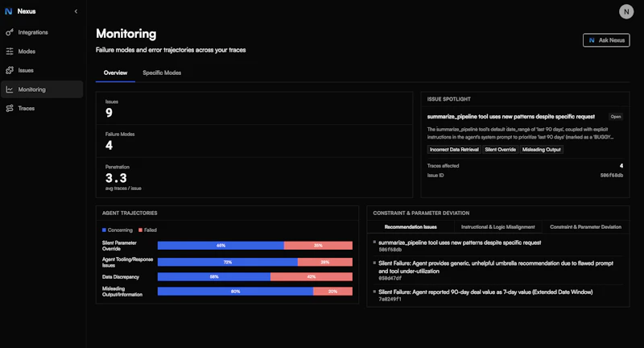Screen dimensions: 644x348
Task: Click the Traces affected count 4
Action: [621, 166]
